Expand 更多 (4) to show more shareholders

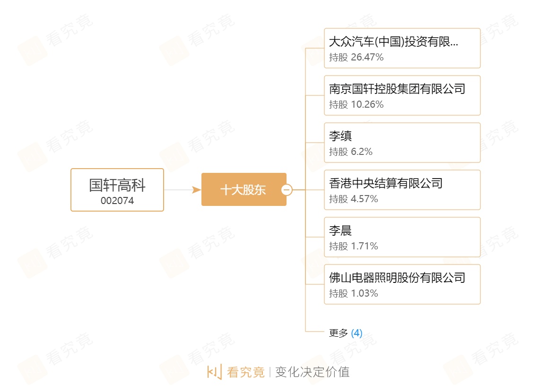tap(346, 333)
